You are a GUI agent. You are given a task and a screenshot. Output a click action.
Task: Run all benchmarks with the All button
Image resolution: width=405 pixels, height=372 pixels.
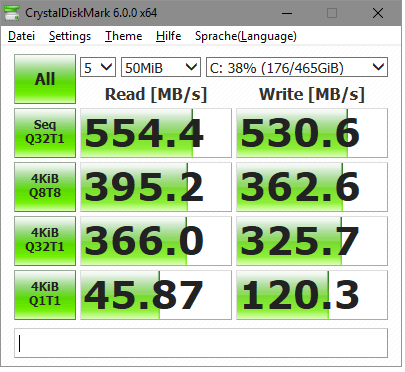(45, 79)
